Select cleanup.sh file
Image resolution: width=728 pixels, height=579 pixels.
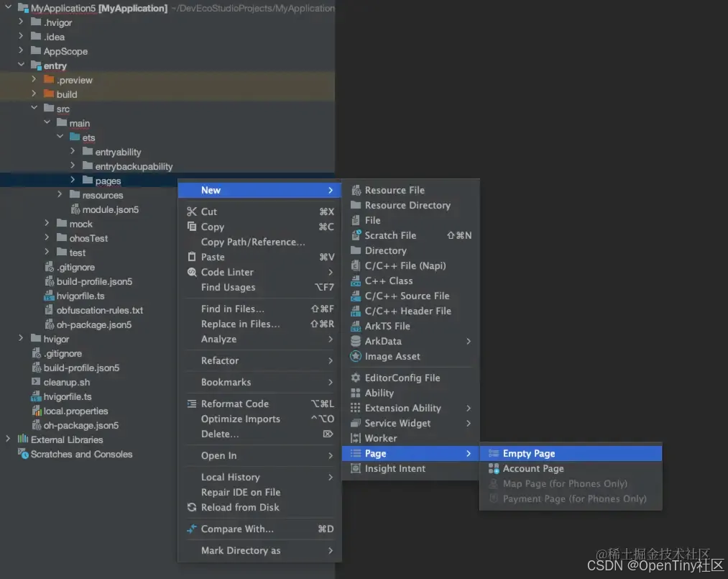(67, 382)
